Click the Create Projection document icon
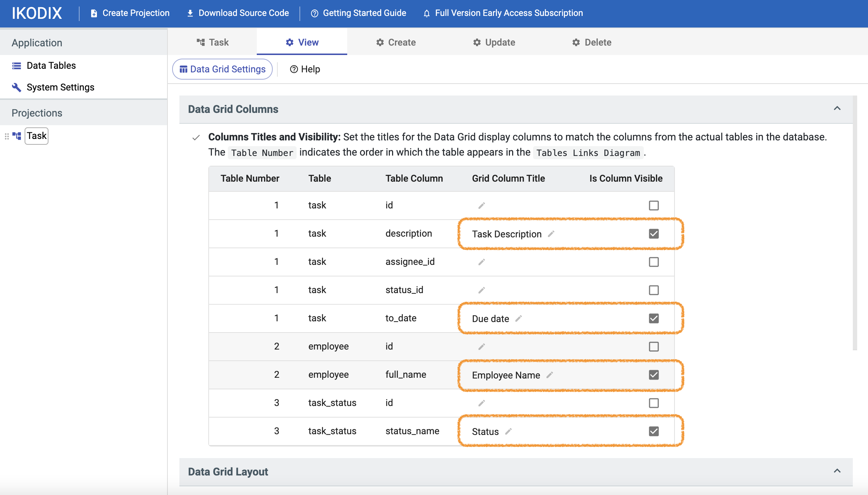This screenshot has height=495, width=868. click(94, 13)
